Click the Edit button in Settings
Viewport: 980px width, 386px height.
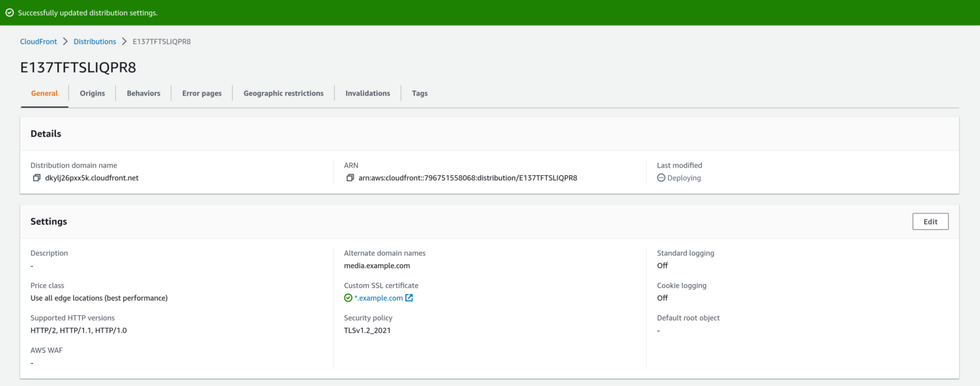(930, 222)
